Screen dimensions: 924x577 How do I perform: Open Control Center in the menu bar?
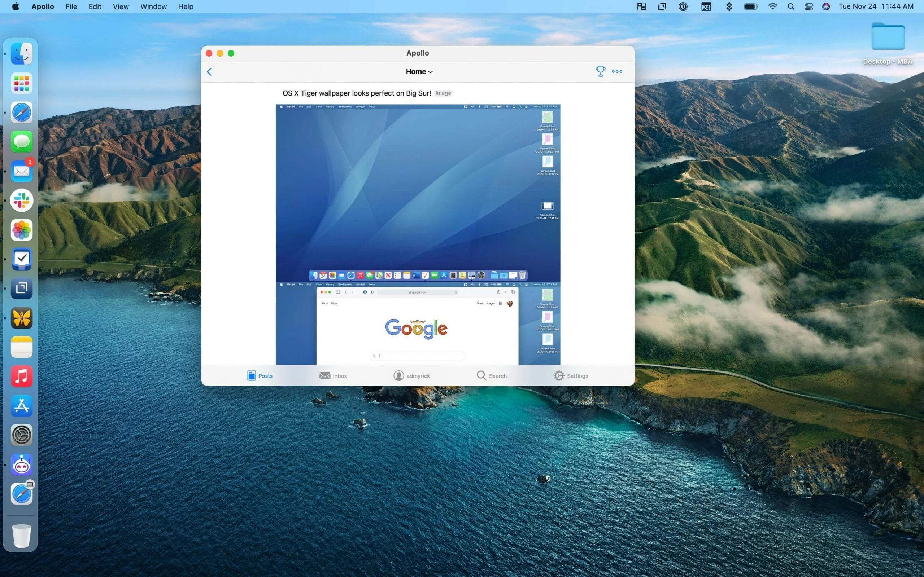point(809,6)
